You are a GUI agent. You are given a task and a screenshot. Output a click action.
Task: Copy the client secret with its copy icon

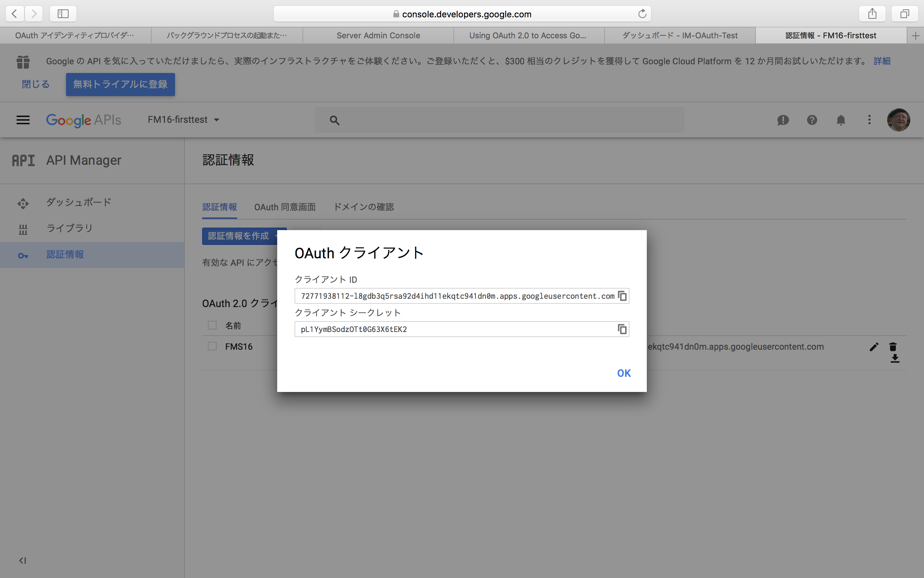(622, 329)
